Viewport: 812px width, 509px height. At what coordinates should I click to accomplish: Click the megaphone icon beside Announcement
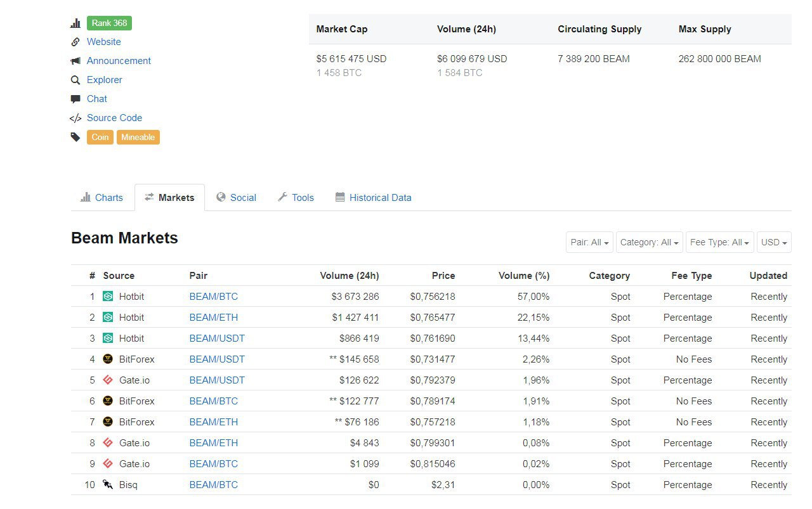pos(75,61)
